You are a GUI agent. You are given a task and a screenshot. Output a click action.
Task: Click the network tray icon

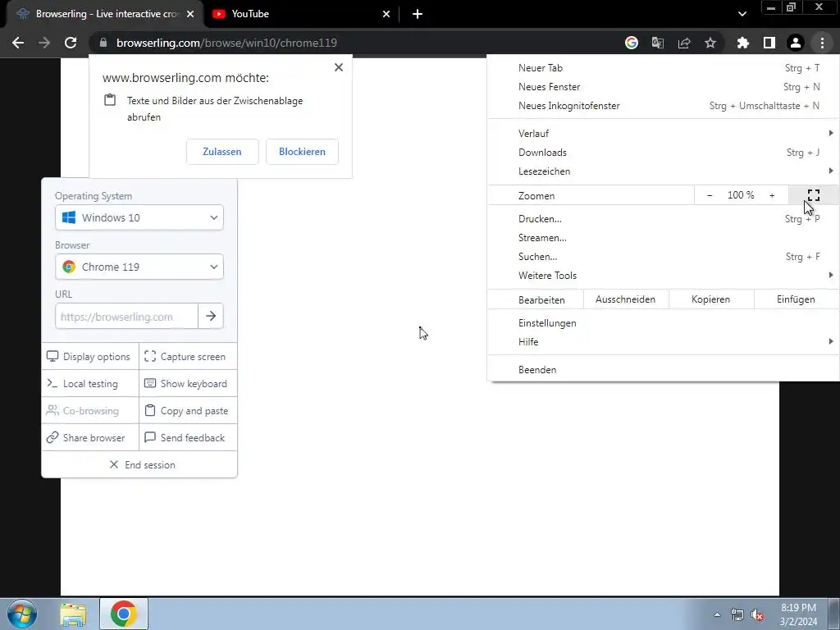click(737, 615)
